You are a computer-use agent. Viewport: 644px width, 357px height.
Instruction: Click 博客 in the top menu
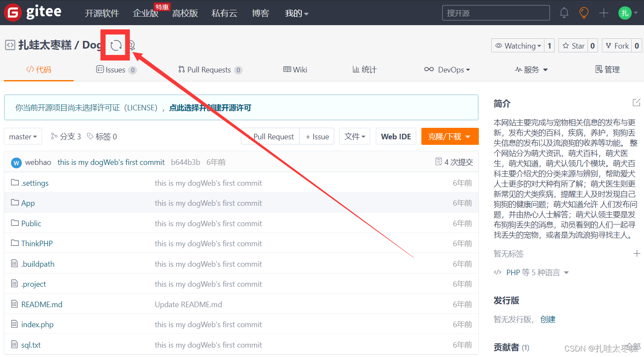tap(260, 13)
